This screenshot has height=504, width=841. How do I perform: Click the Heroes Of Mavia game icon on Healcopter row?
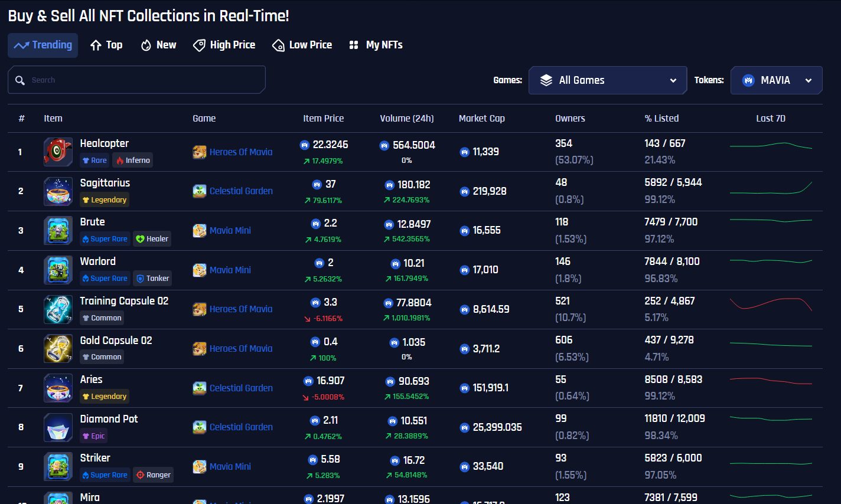pos(199,152)
